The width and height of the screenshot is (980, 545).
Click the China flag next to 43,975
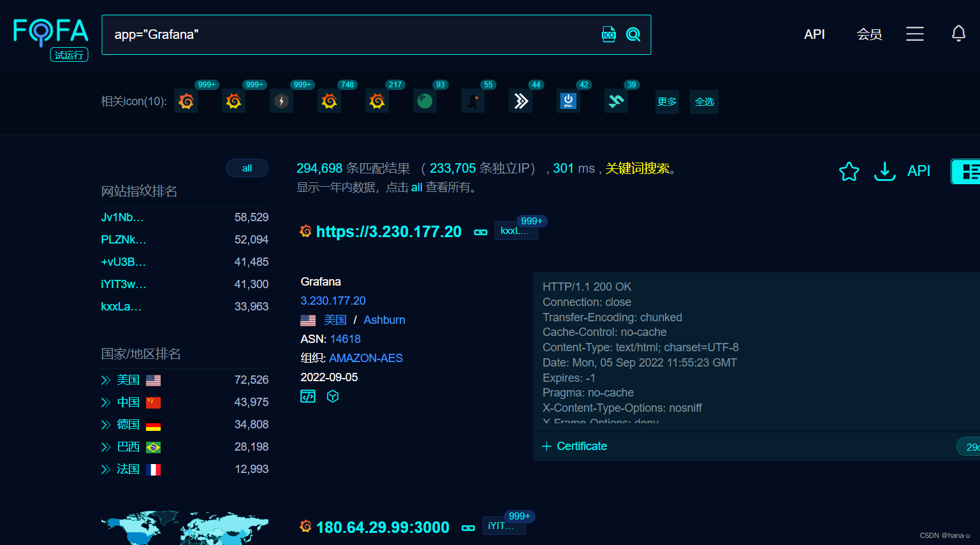153,403
